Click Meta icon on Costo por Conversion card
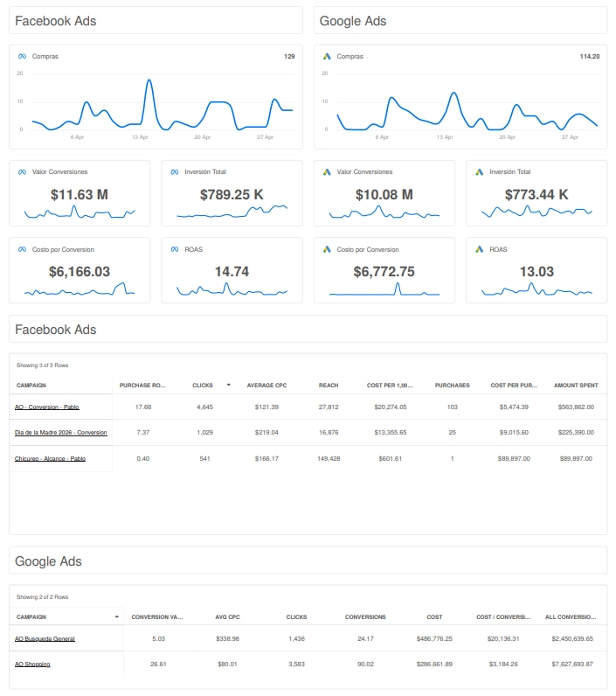Image resolution: width=616 pixels, height=696 pixels. [x=22, y=249]
